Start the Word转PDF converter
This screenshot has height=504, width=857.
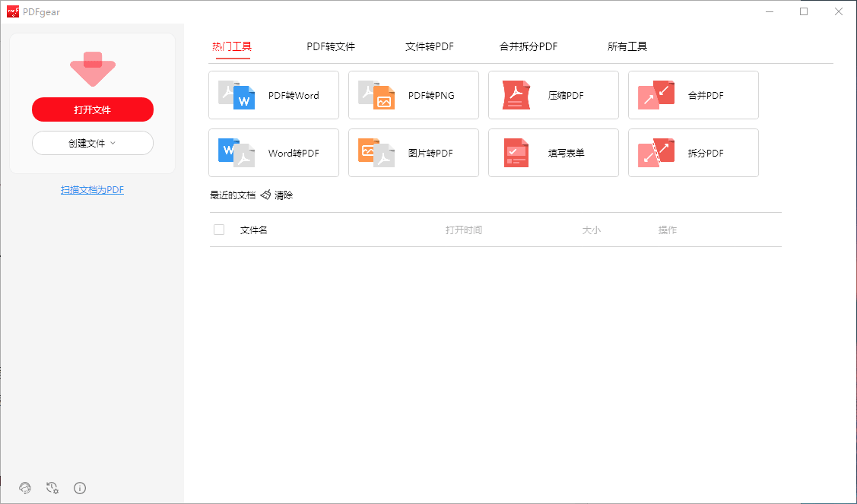[x=274, y=153]
